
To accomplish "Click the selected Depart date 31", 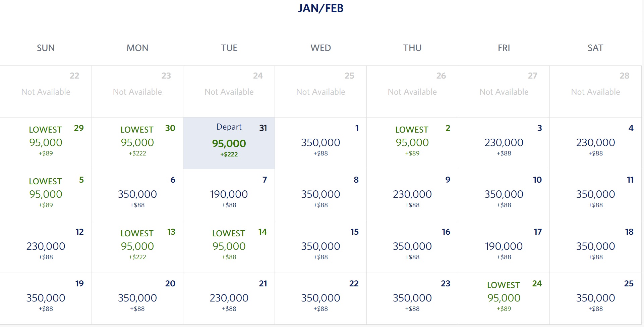I will point(229,143).
